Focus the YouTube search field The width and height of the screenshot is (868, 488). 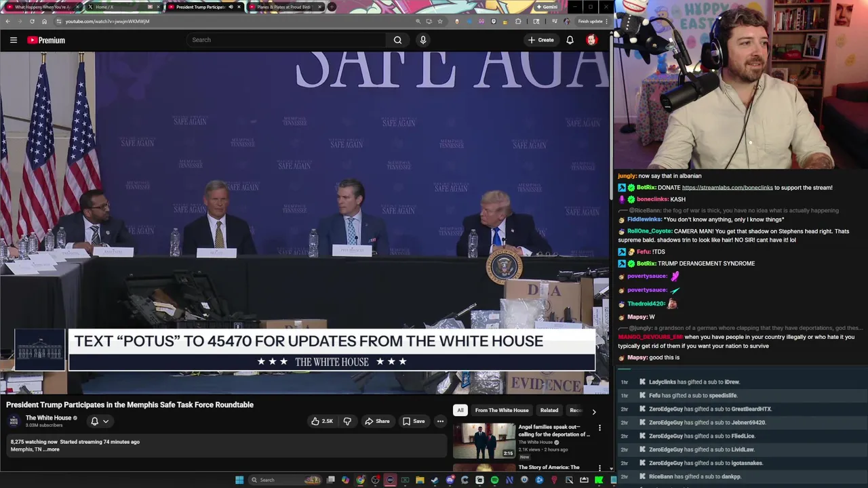[287, 40]
